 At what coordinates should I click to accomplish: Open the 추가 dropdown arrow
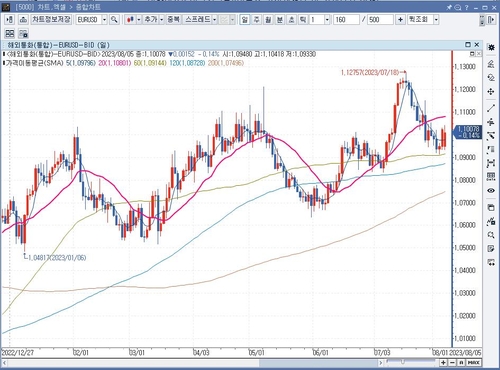coord(162,20)
